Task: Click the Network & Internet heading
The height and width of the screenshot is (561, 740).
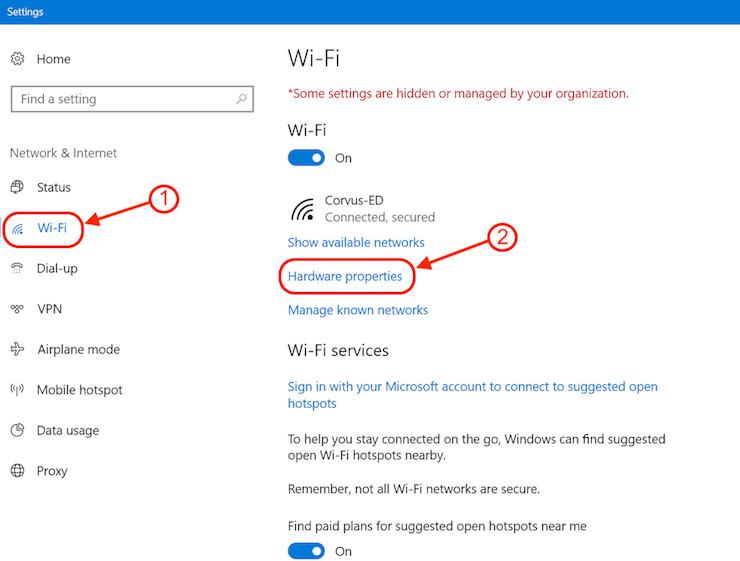Action: 63,153
